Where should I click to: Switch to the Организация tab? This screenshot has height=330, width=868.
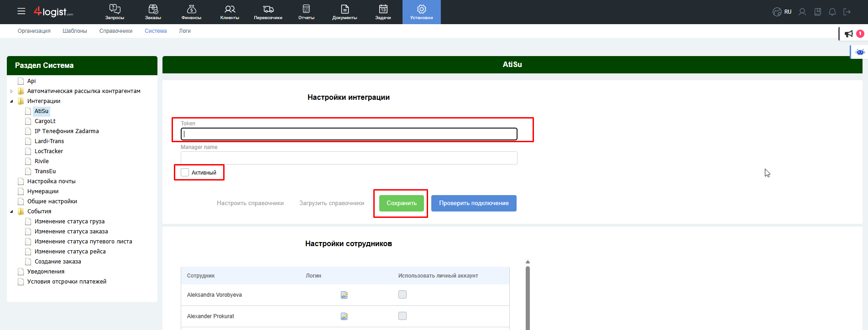pyautogui.click(x=34, y=31)
